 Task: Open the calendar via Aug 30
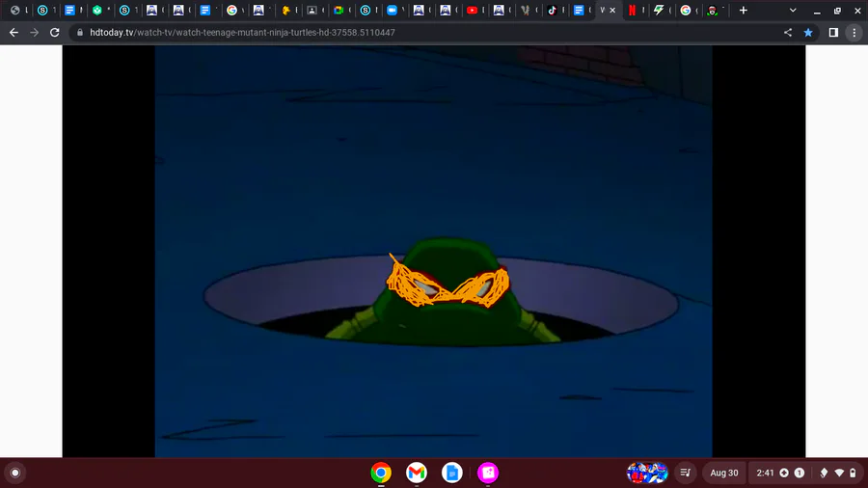pos(724,473)
